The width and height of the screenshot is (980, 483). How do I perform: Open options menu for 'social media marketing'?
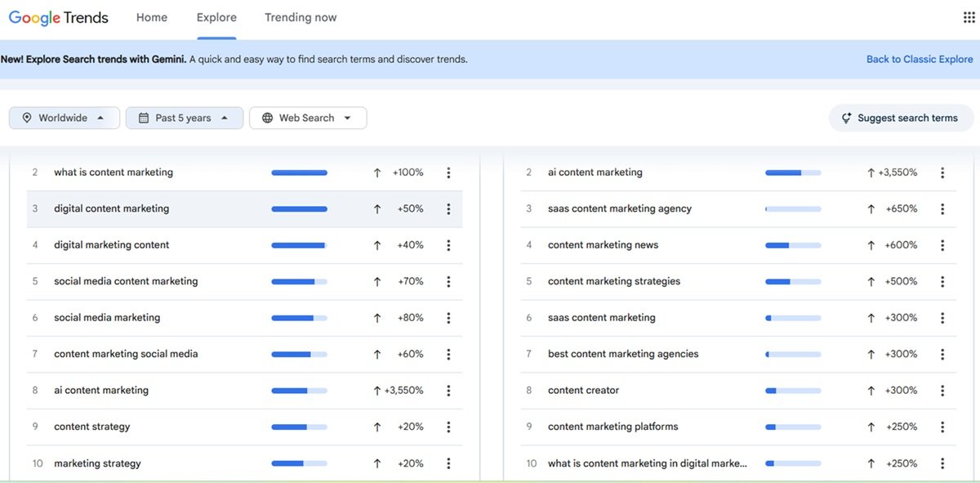(x=448, y=318)
